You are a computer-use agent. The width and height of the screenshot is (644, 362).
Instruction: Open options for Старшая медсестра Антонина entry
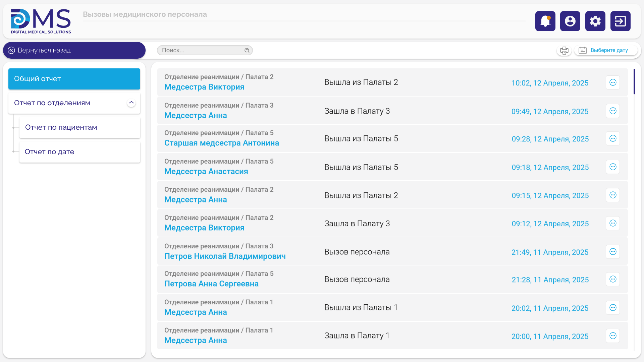(x=612, y=138)
